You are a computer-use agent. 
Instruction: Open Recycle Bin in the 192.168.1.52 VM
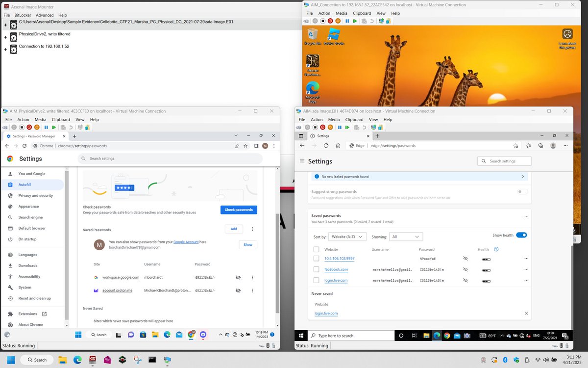click(313, 36)
